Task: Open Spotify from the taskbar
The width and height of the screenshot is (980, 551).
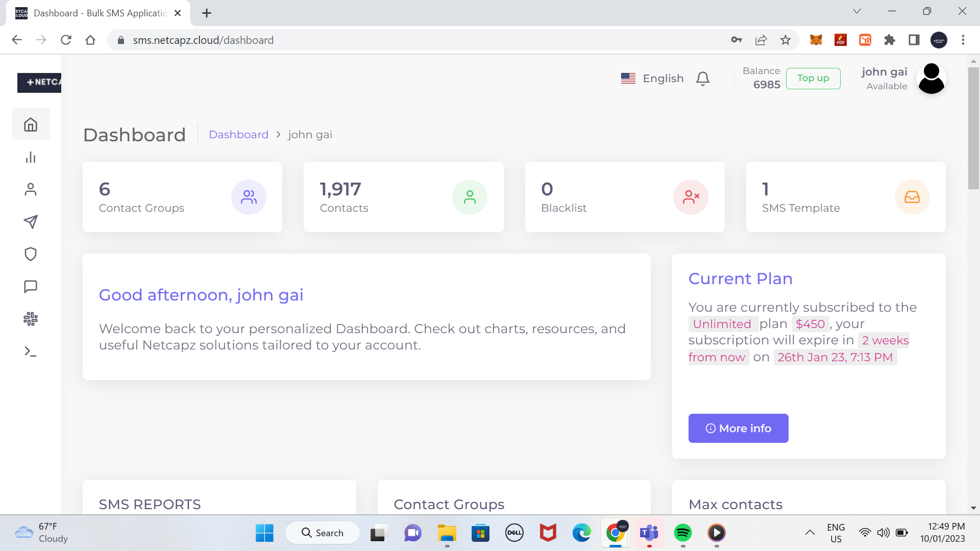Action: [683, 533]
